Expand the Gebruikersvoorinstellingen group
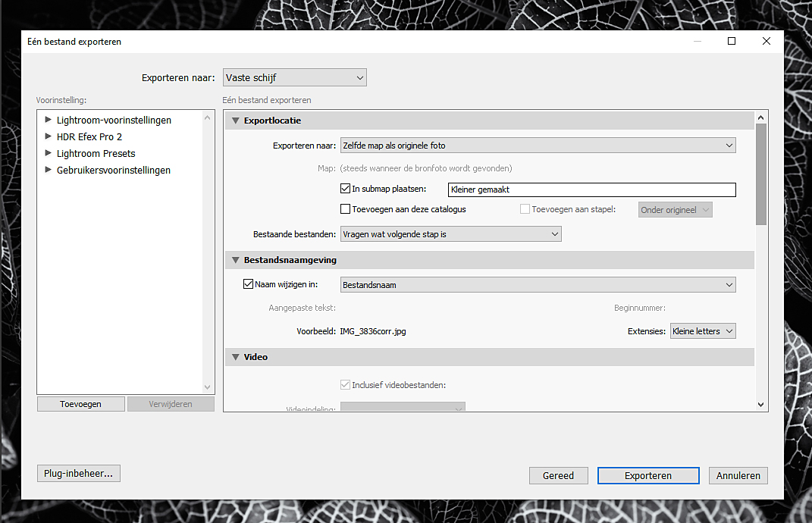 (49, 170)
